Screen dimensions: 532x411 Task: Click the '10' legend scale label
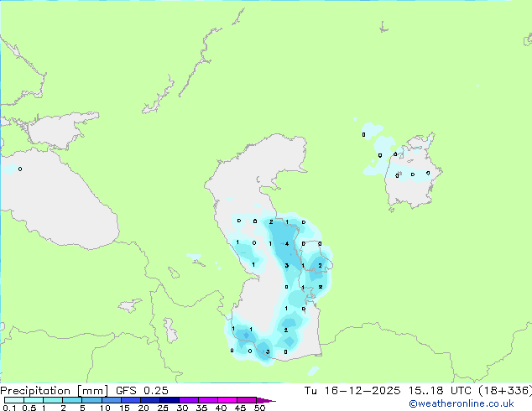pos(105,408)
